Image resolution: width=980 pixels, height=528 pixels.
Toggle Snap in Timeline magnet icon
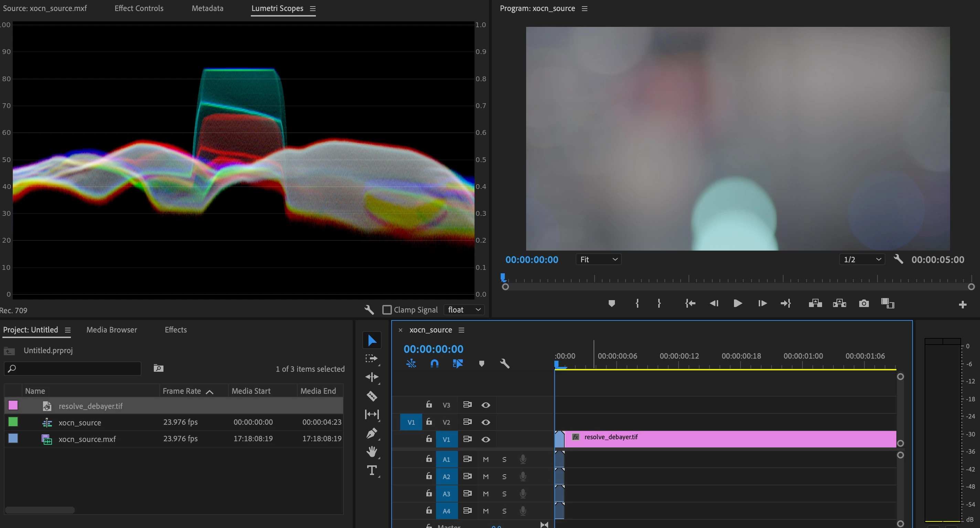434,363
